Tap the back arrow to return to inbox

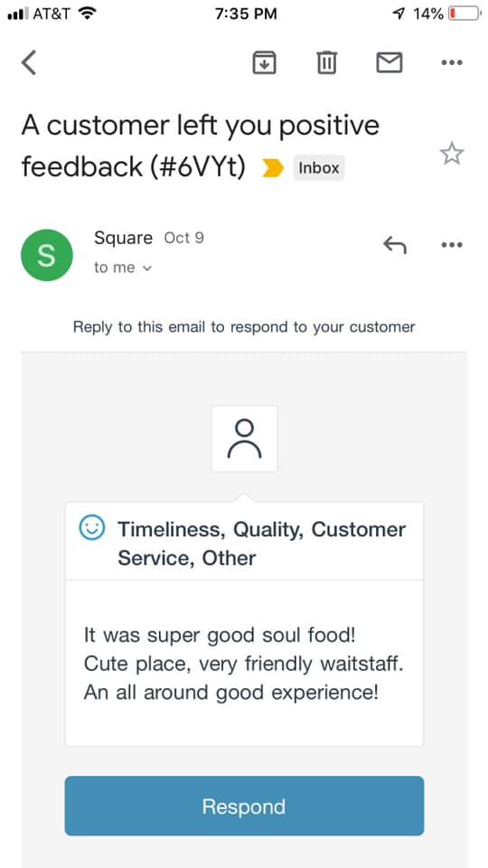(x=29, y=62)
